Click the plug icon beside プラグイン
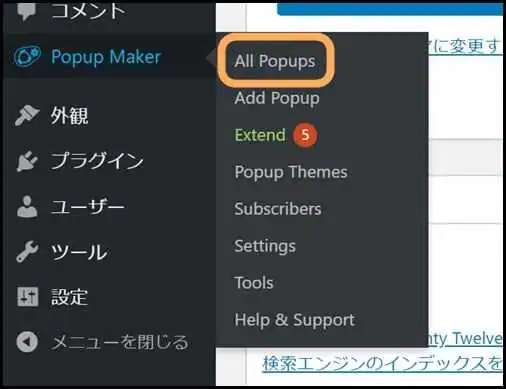Screen dimensions: 506x389 [x=27, y=161]
